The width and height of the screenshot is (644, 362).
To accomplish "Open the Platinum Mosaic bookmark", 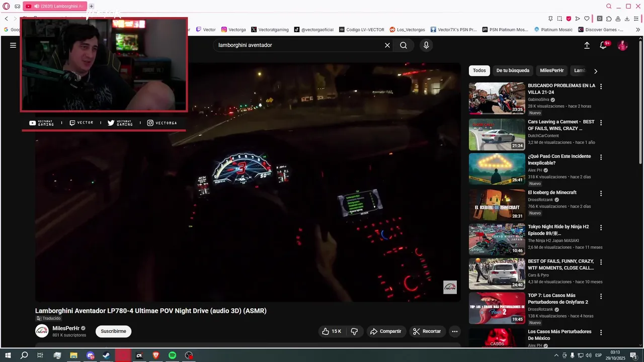I will pos(553,30).
